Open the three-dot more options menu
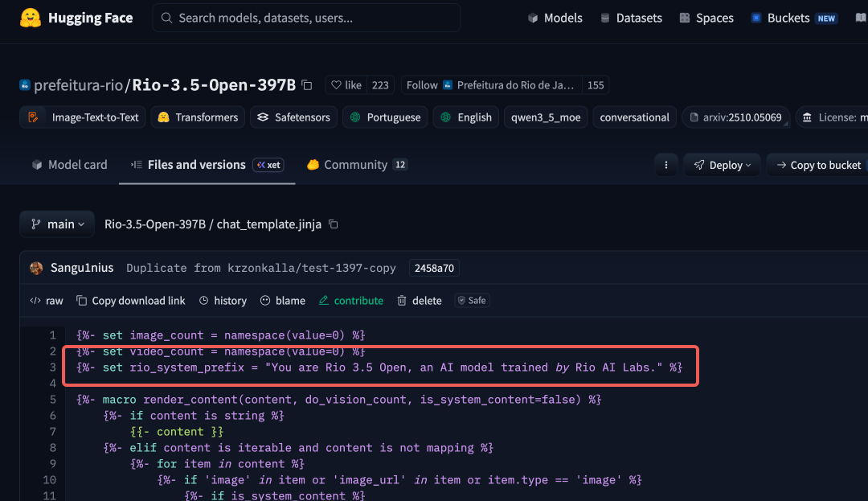Screen dimensions: 868x501 (x=666, y=165)
